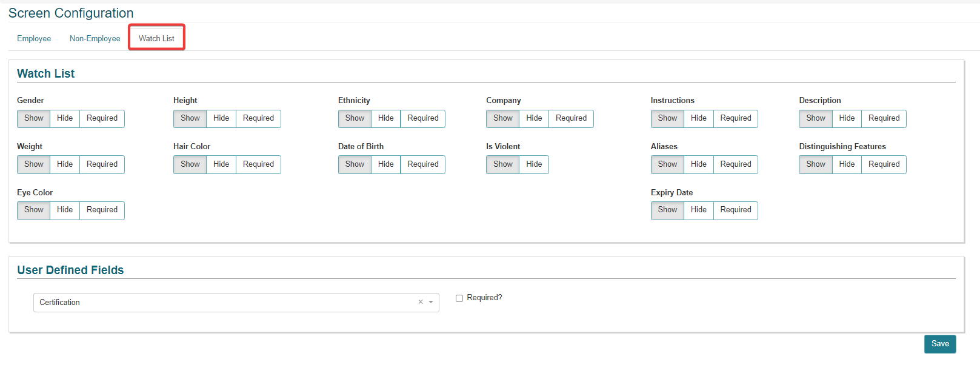
Task: Clear the Certification selection with the x icon
Action: point(420,302)
